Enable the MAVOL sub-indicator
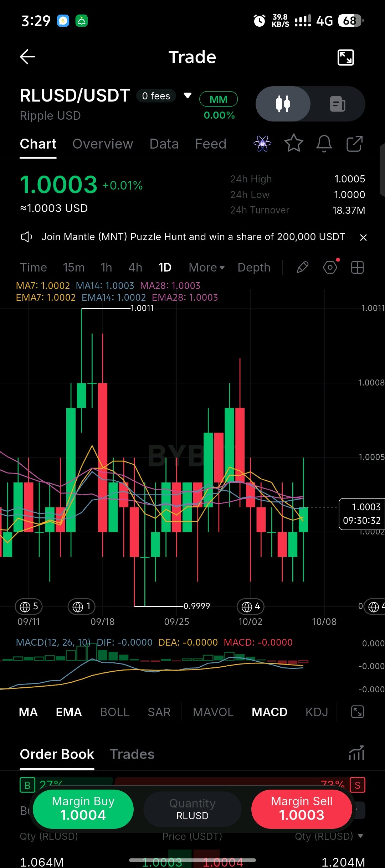The width and height of the screenshot is (385, 868). [213, 712]
